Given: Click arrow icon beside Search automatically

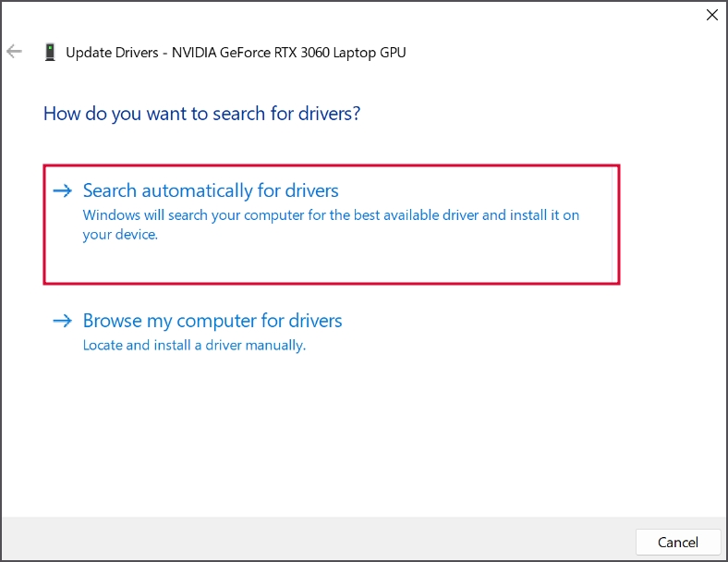Looking at the screenshot, I should [x=62, y=190].
